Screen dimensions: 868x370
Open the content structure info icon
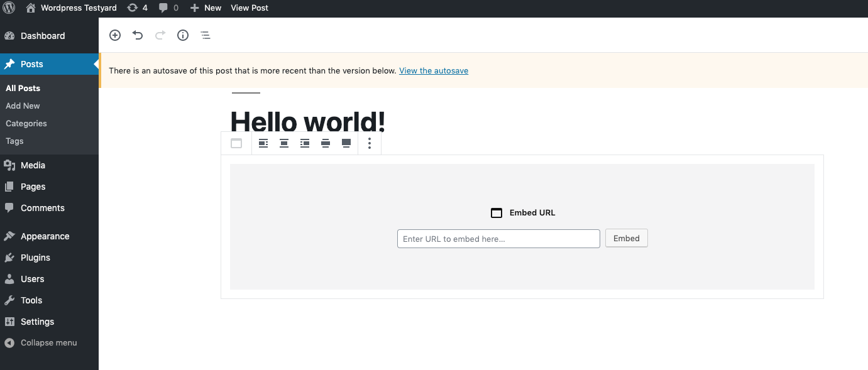pyautogui.click(x=183, y=35)
